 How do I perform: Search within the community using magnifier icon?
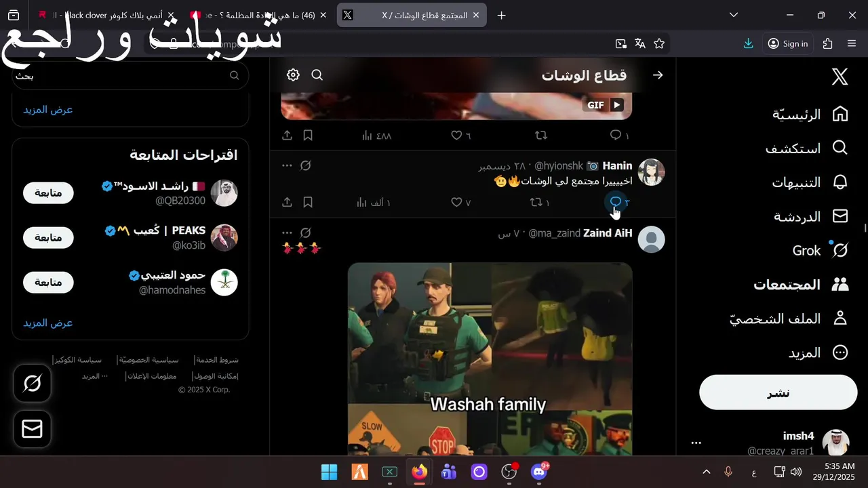(x=317, y=75)
